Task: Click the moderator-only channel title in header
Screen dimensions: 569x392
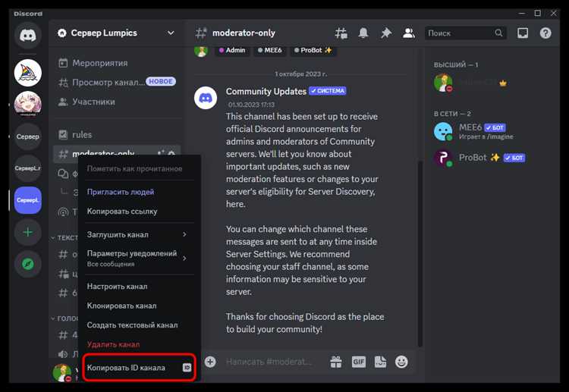Action: pyautogui.click(x=244, y=33)
